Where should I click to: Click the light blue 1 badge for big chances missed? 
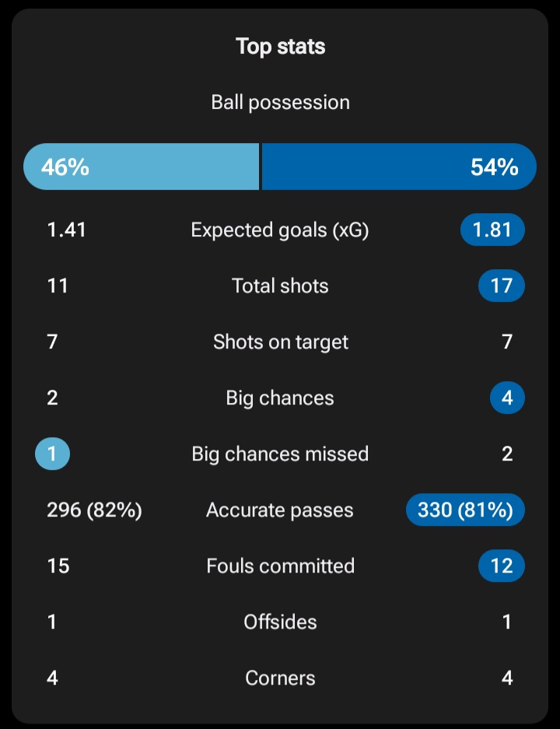click(x=52, y=454)
